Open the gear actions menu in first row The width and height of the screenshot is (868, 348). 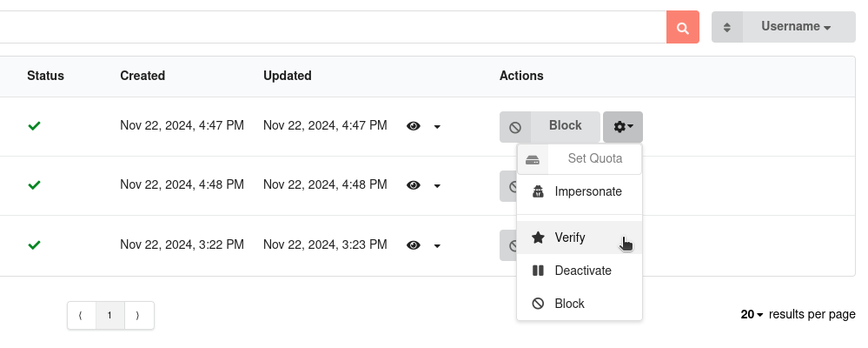623,127
